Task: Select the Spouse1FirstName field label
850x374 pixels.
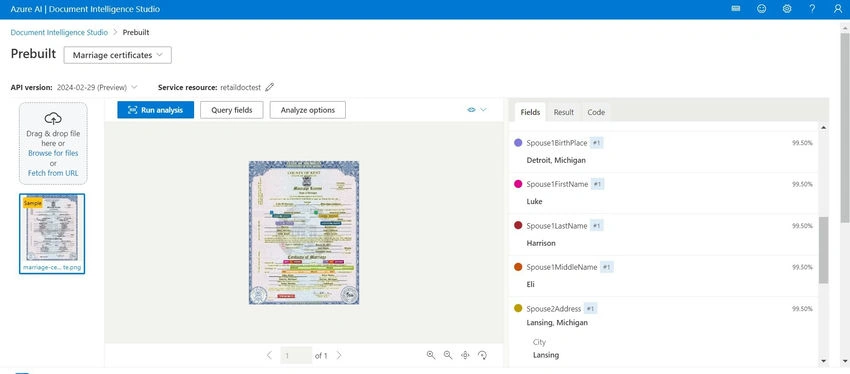Action: [557, 184]
